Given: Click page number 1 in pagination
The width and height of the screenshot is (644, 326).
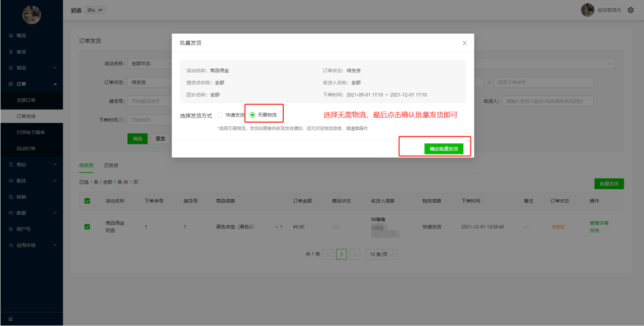Looking at the screenshot, I should (342, 254).
